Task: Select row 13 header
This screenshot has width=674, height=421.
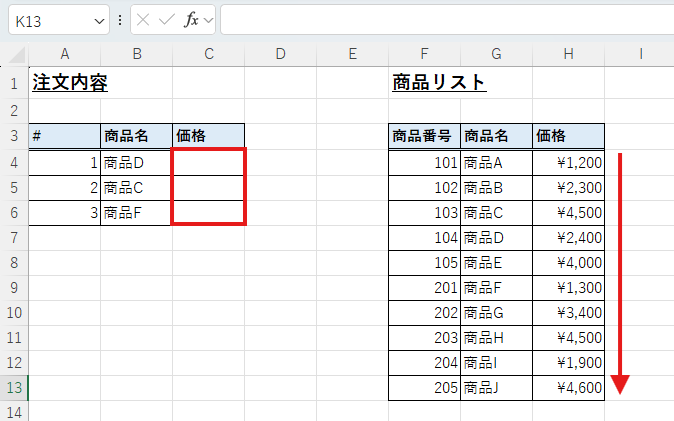Action: pos(14,388)
